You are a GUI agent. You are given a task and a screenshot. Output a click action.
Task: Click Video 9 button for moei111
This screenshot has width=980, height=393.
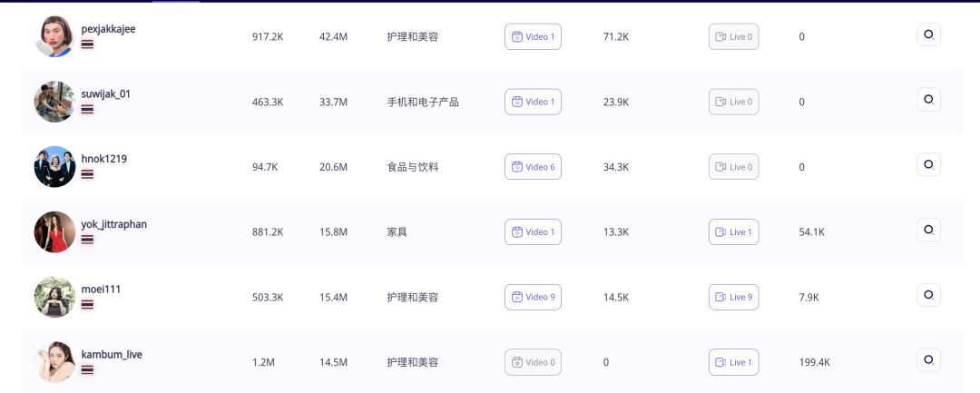pyautogui.click(x=534, y=297)
